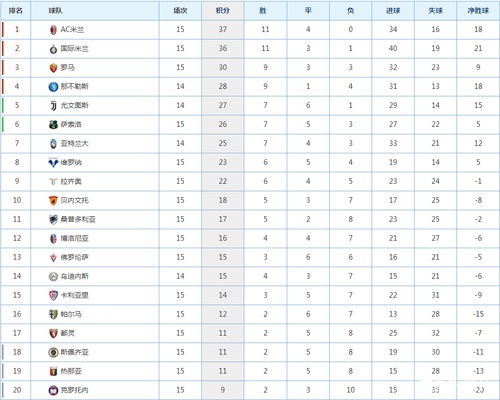Click the 进球 column header
The width and height of the screenshot is (500, 400).
(x=393, y=11)
